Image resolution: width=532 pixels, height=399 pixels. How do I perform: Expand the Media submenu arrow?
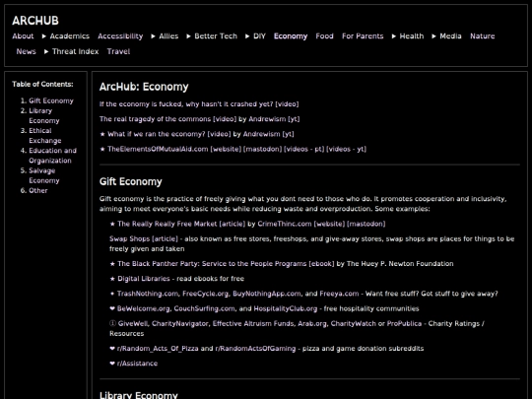tap(433, 36)
